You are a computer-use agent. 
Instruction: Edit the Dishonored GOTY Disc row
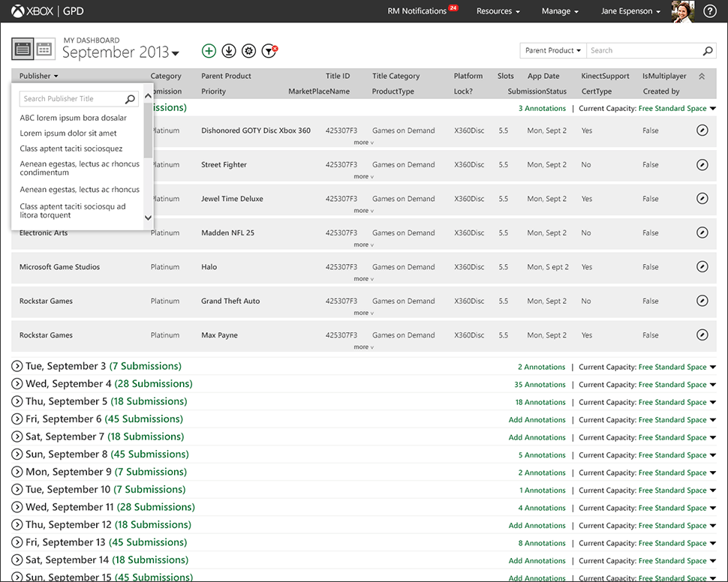tap(702, 130)
